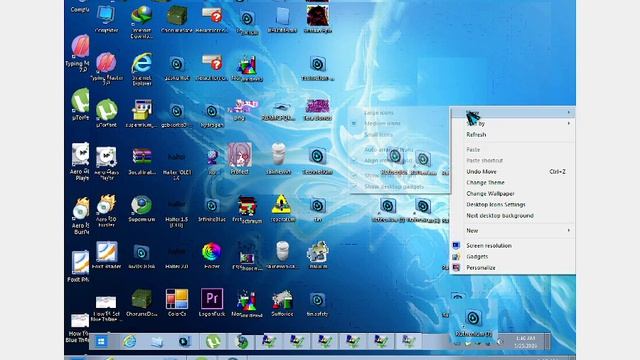Open the Internet Download Manager desktop icon

click(142, 21)
